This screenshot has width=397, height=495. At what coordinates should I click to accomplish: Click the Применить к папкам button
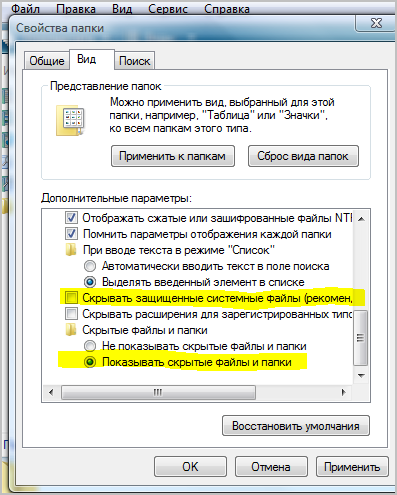coord(173,156)
